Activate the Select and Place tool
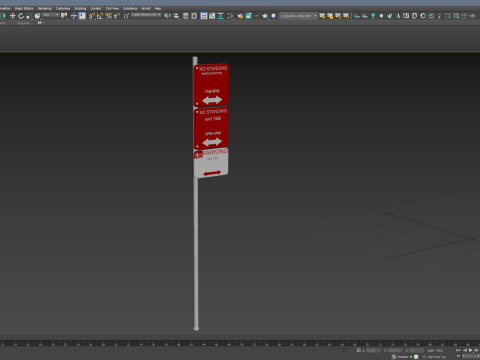 pyautogui.click(x=37, y=16)
